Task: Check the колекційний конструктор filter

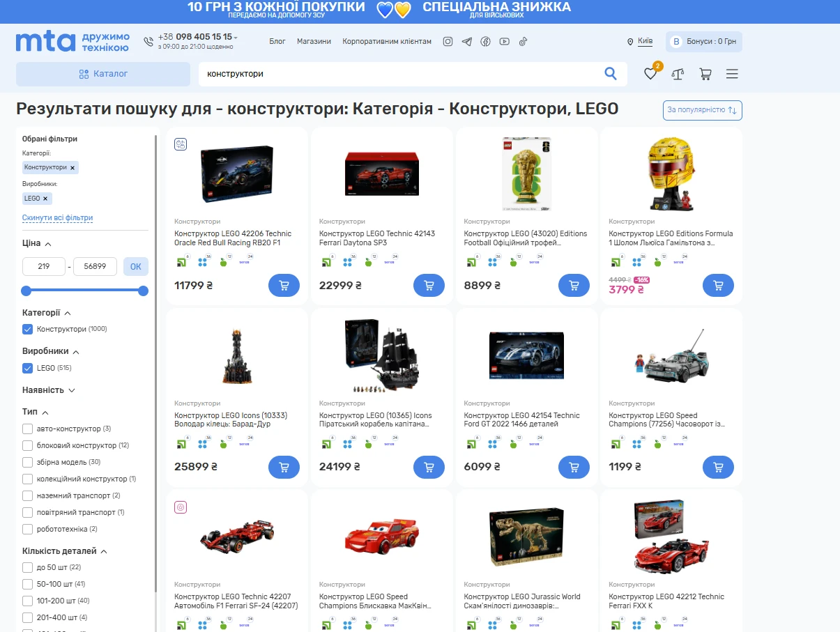Action: click(28, 479)
